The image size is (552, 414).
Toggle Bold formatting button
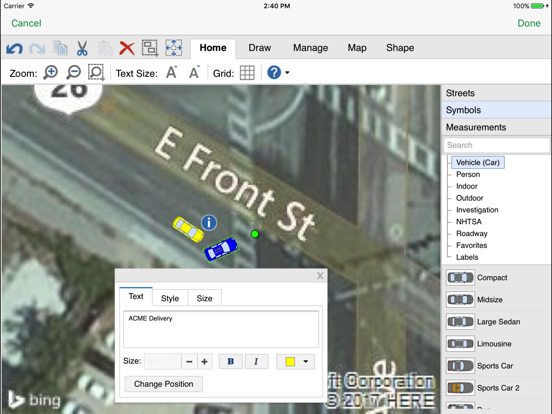tap(231, 362)
